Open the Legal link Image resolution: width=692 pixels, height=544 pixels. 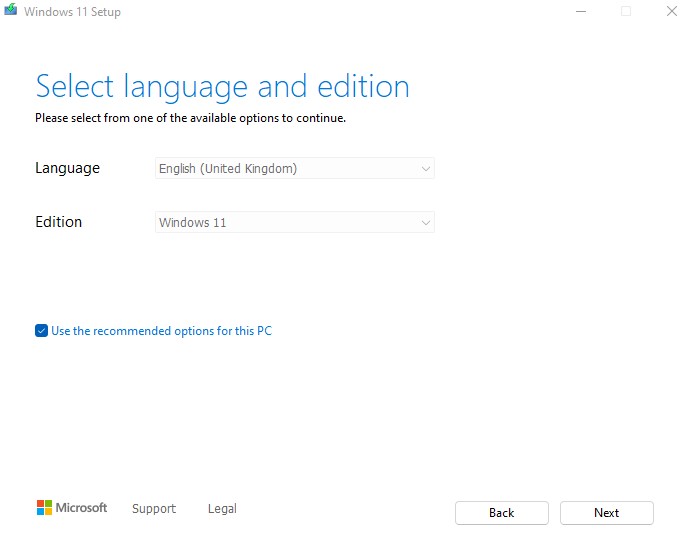click(222, 509)
